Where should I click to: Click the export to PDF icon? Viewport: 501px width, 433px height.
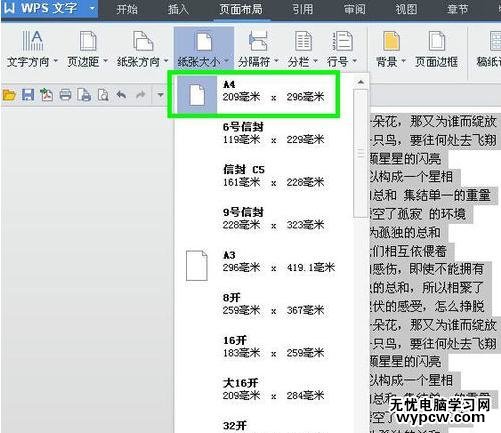pos(47,95)
